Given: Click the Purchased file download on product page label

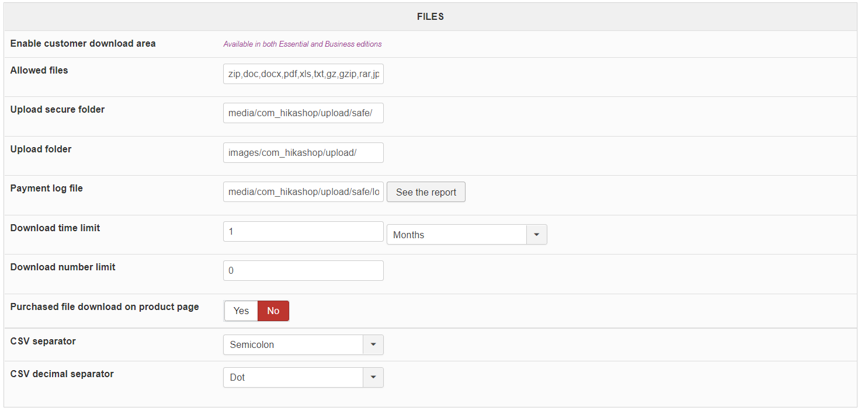Looking at the screenshot, I should click(x=105, y=307).
